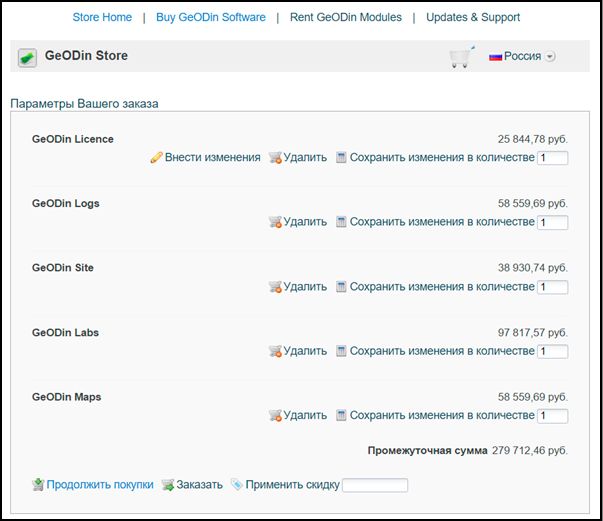Click Удалить for GeODin Site
603x521 pixels.
(x=305, y=287)
